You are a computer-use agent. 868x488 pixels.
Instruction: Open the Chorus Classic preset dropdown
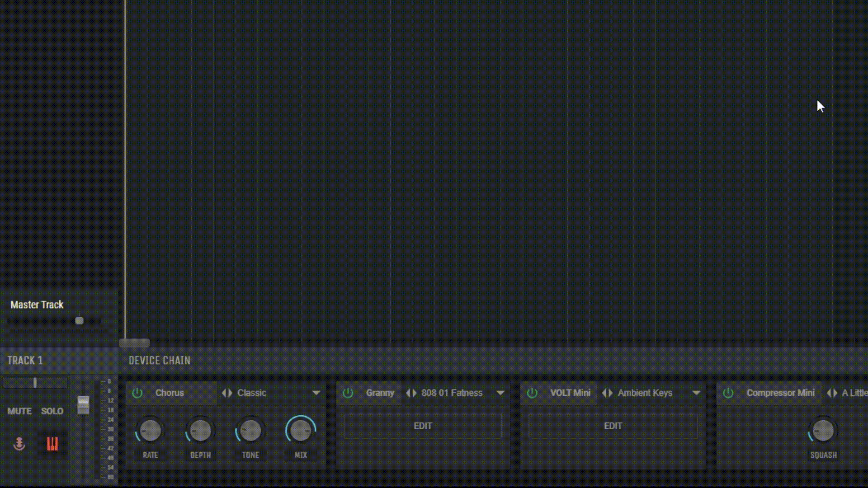pyautogui.click(x=316, y=393)
